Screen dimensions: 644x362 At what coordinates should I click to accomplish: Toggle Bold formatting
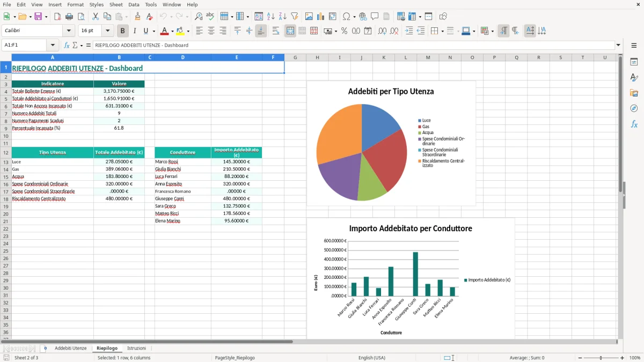click(123, 31)
